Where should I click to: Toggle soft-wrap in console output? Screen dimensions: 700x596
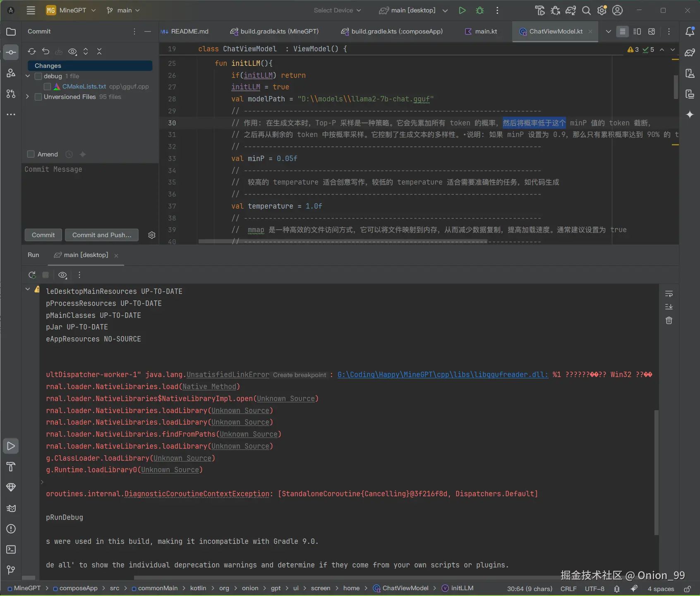point(669,294)
